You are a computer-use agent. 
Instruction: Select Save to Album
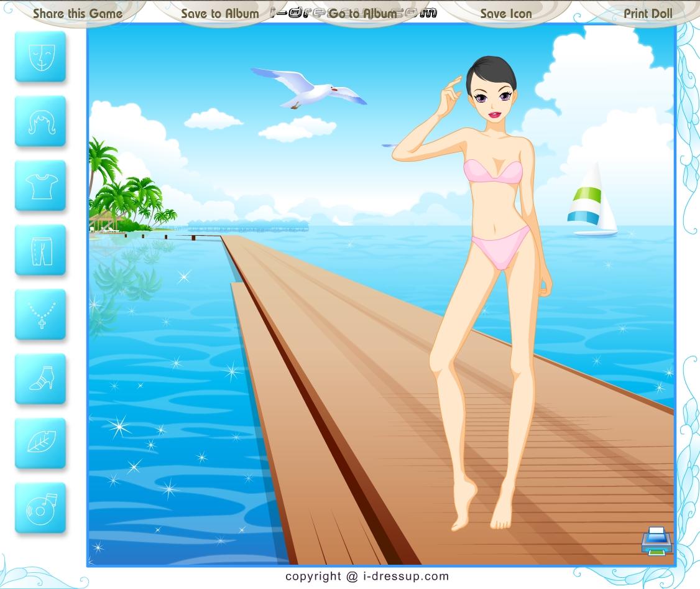click(220, 13)
